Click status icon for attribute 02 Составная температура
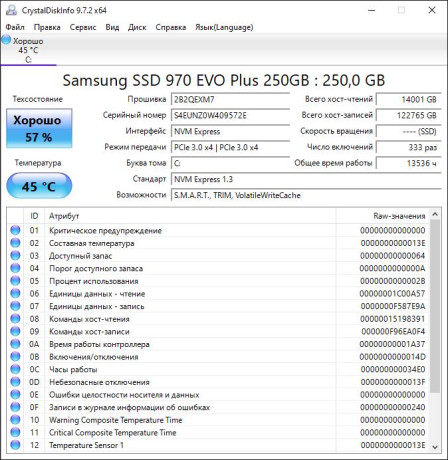The image size is (448, 460). pyautogui.click(x=15, y=243)
